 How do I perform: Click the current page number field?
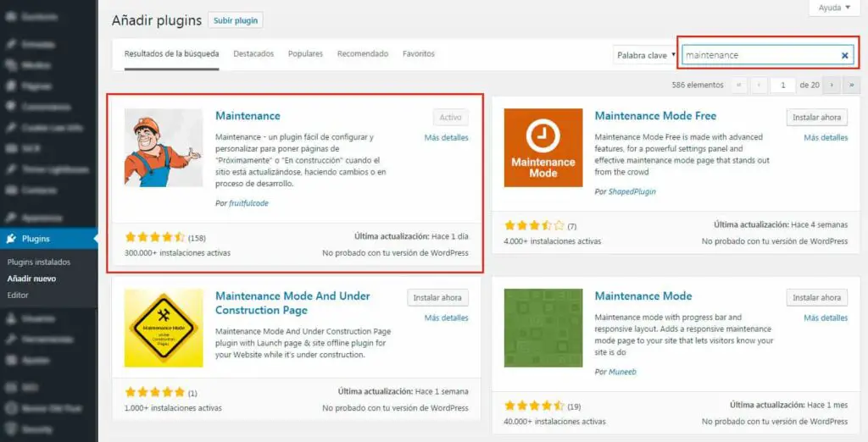click(x=782, y=86)
